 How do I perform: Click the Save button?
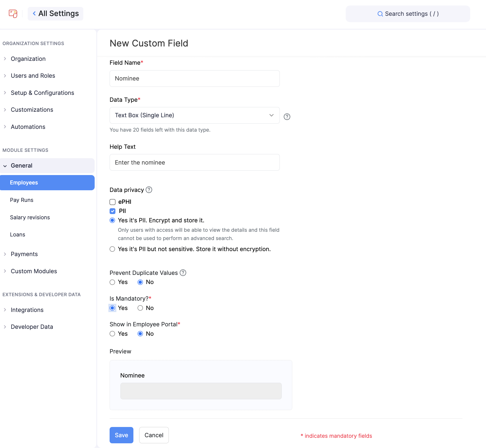[x=121, y=435]
